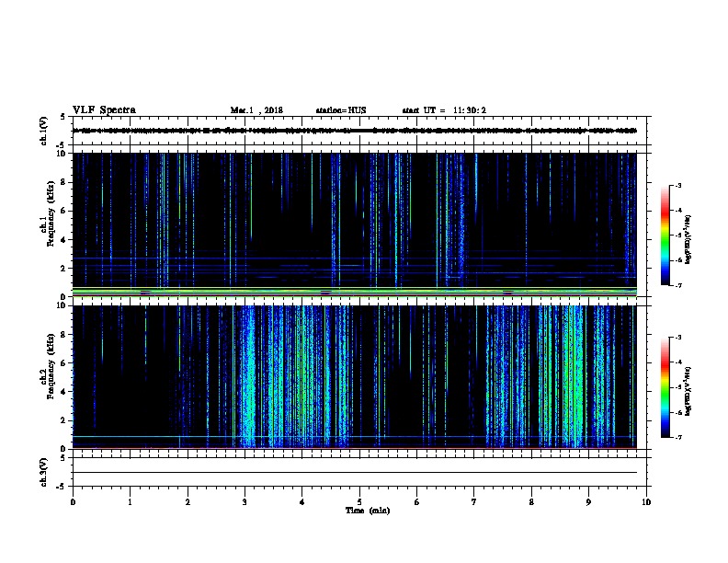Image resolution: width=728 pixels, height=563 pixels.
Task: Click time axis tick label "8"
Action: click(531, 502)
